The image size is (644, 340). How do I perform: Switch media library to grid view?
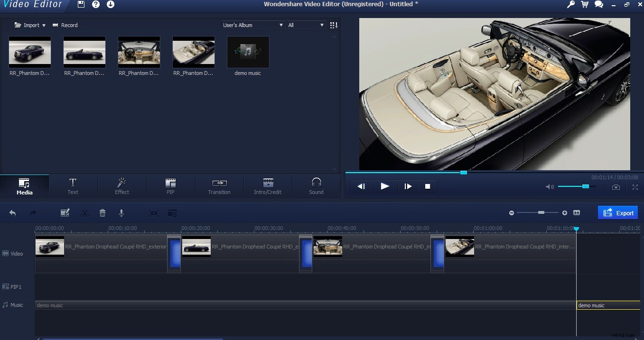pos(334,25)
